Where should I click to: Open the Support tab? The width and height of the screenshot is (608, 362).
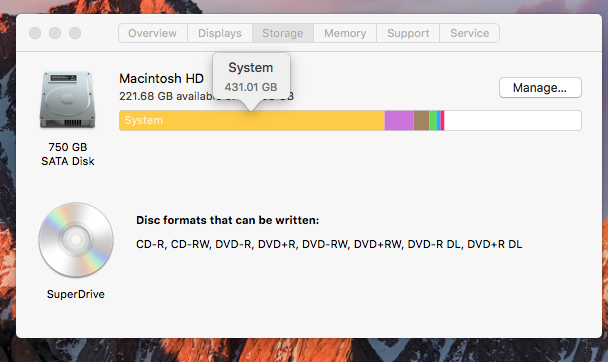(408, 33)
